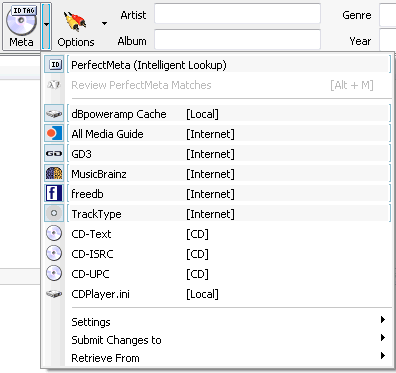396x373 pixels.
Task: Open the Options dropdown arrow
Action: click(x=104, y=24)
